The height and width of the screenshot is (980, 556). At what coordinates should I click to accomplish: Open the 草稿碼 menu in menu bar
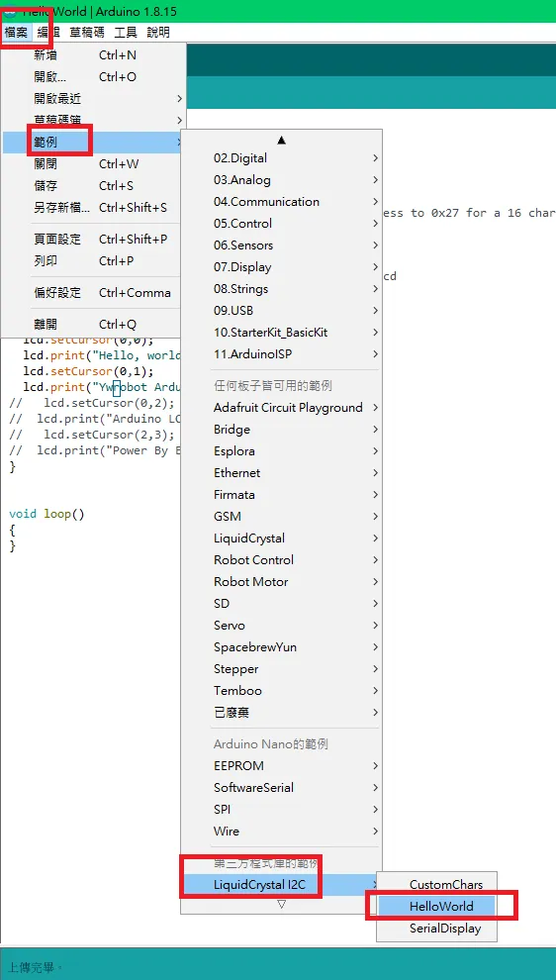(87, 33)
